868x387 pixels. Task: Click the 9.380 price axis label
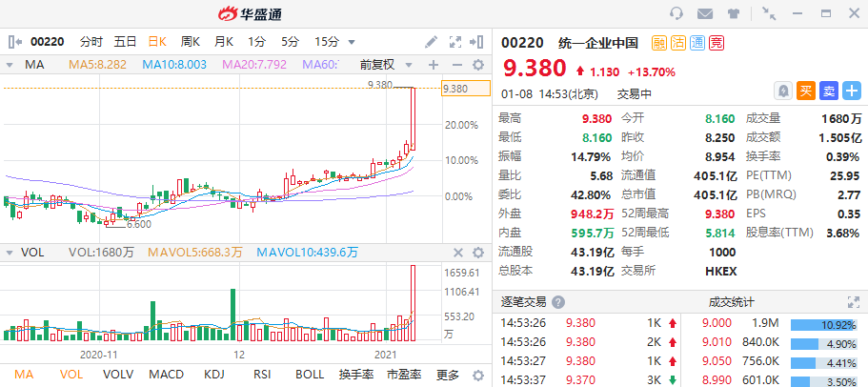[x=466, y=89]
